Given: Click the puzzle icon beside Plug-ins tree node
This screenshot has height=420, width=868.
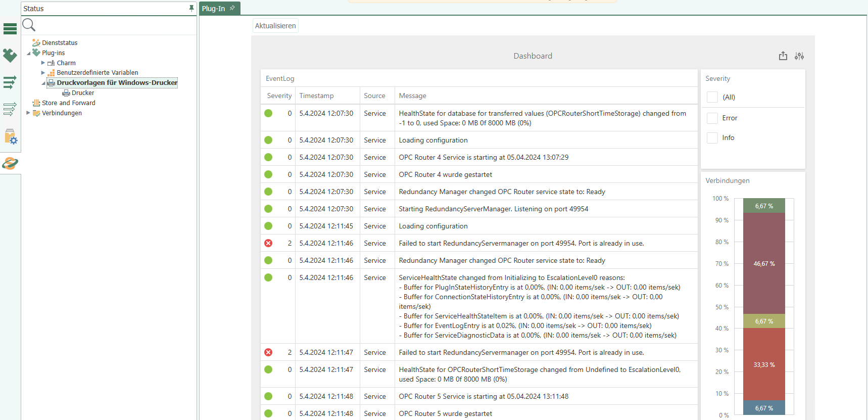Looking at the screenshot, I should 36,53.
